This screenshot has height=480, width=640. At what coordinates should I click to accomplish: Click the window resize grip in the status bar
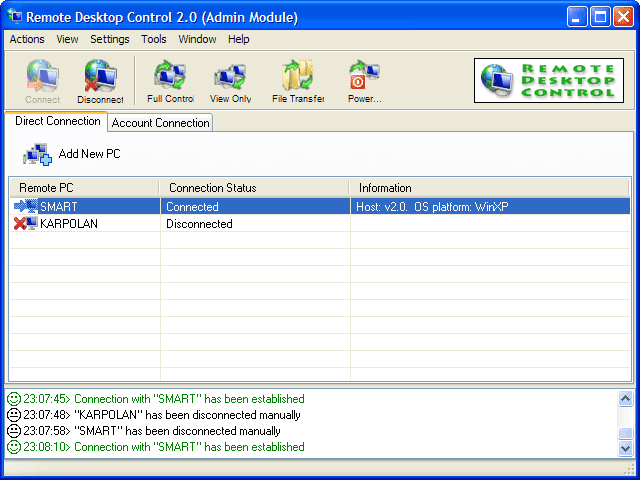[629, 468]
